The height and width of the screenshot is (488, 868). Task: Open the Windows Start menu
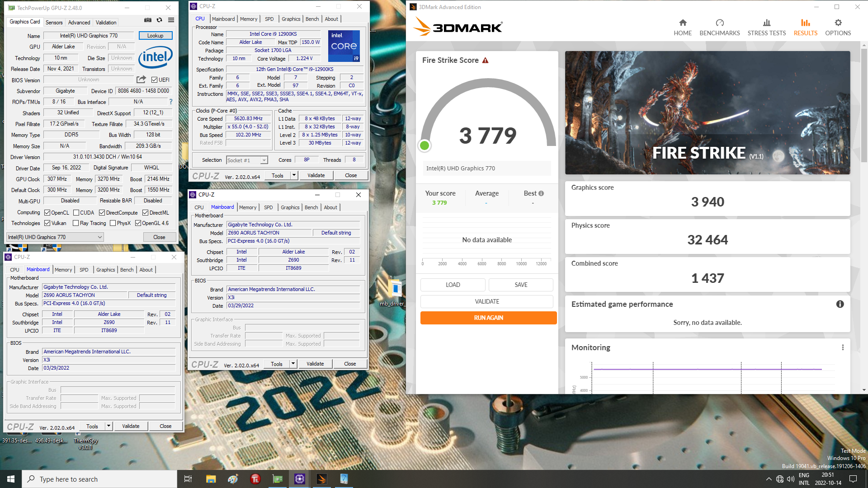[11, 479]
